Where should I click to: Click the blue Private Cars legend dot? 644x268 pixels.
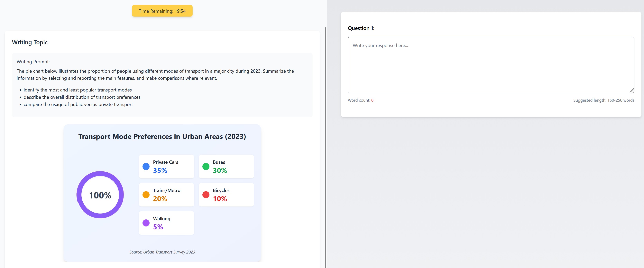click(146, 166)
